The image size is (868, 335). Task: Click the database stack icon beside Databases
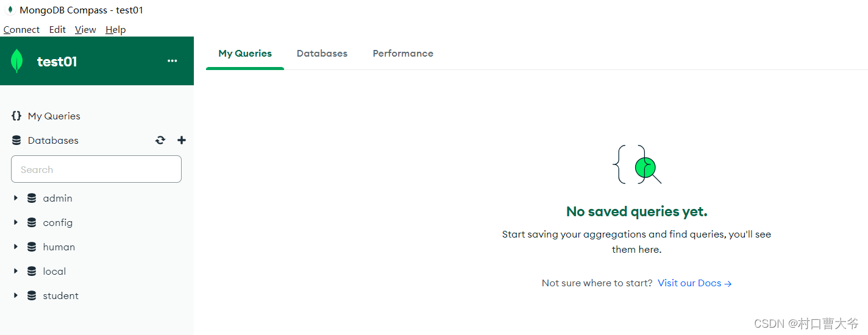16,140
